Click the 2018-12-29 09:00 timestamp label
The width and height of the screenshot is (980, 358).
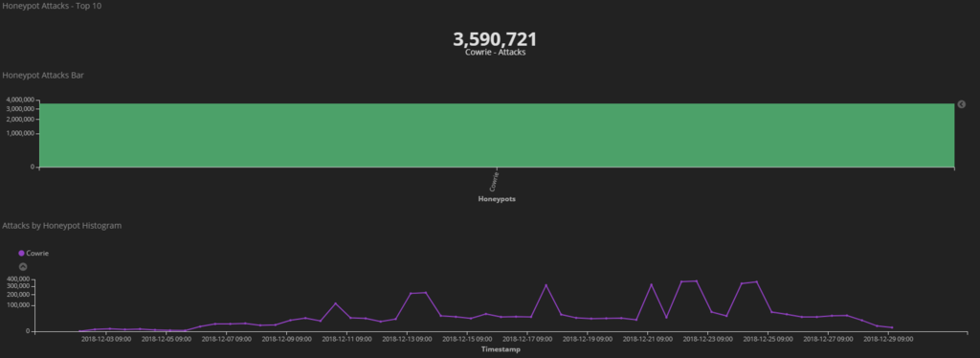(x=888, y=339)
